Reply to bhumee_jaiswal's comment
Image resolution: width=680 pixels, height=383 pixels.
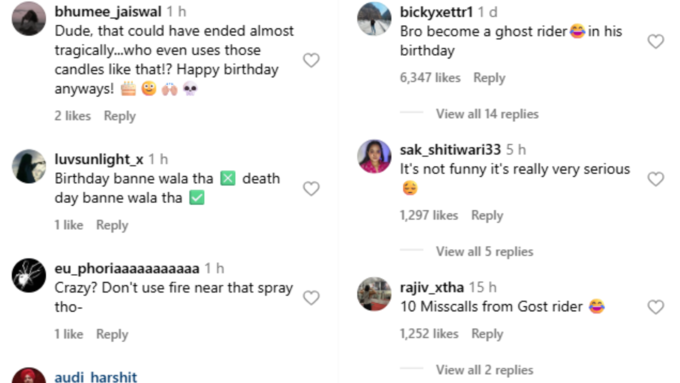[x=120, y=116]
